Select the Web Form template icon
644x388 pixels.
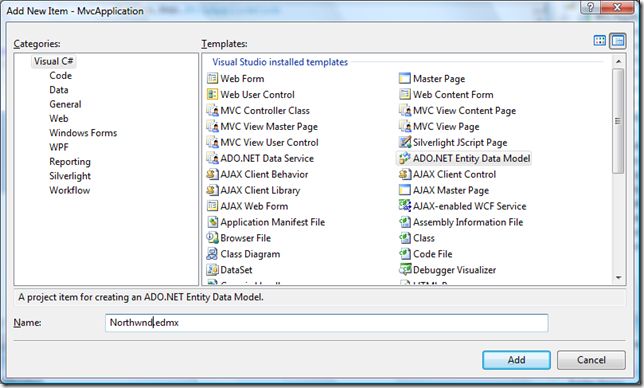pos(212,78)
